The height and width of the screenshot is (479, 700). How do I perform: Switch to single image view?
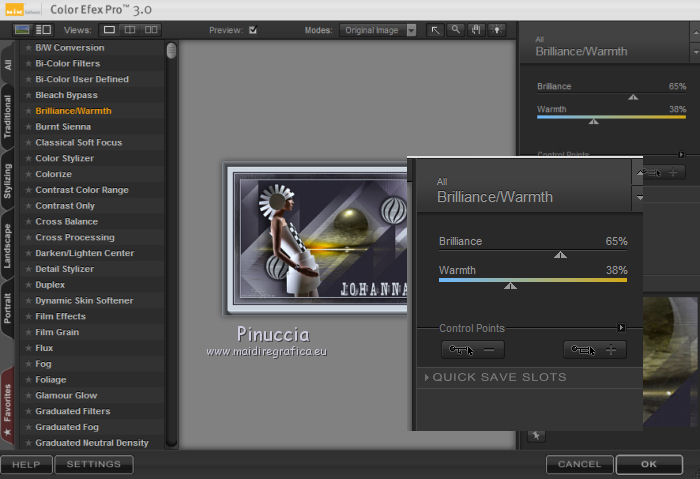coord(109,30)
